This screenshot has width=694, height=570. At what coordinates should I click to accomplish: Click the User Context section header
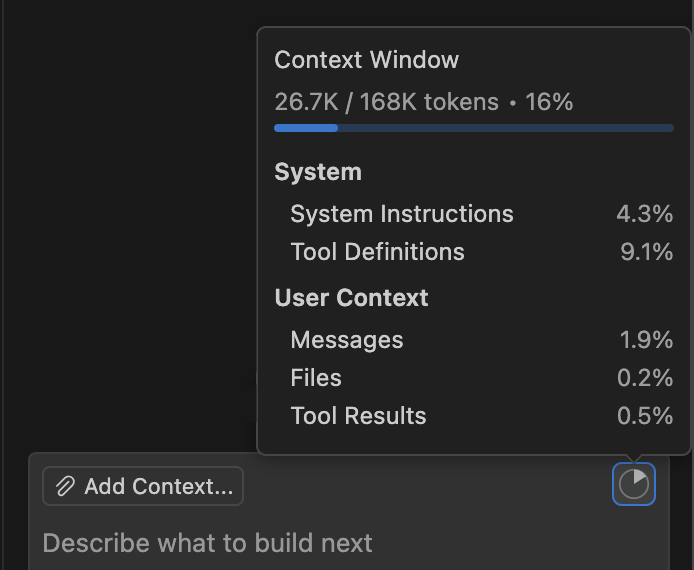pyautogui.click(x=351, y=298)
